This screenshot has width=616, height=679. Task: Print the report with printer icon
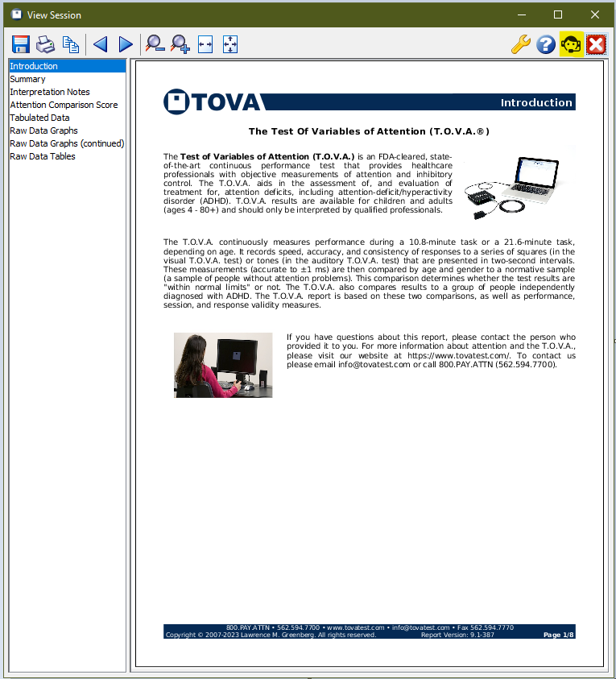click(x=45, y=44)
